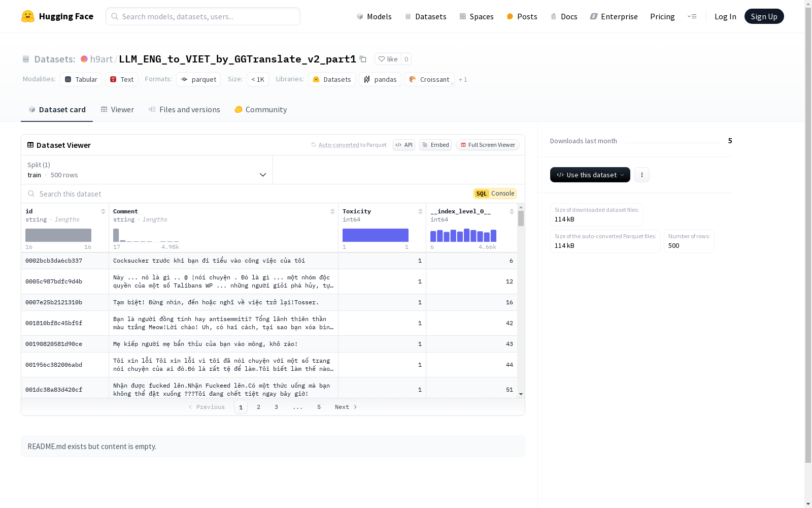This screenshot has width=812, height=508.
Task: Sort the Comment column
Action: 332,211
